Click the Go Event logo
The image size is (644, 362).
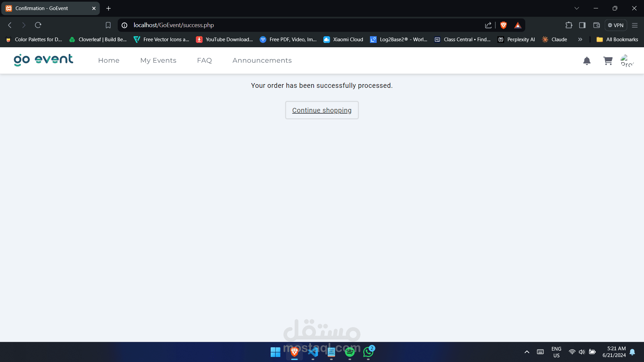(x=43, y=60)
